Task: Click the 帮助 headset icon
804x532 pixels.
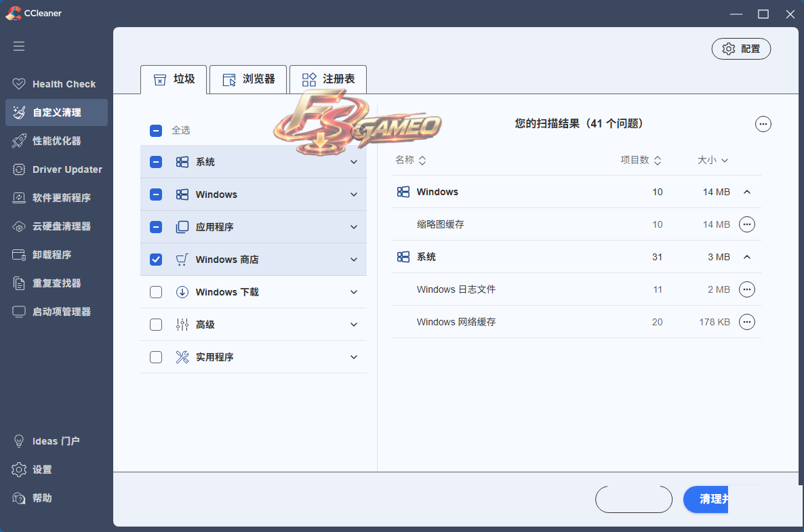Action: click(19, 498)
